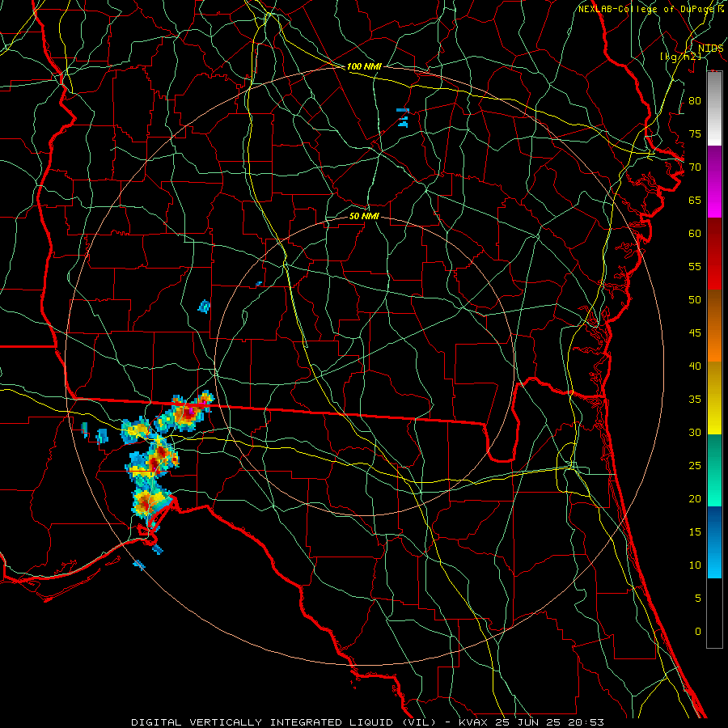Click the "80" value on the color scale
Image resolution: width=728 pixels, height=728 pixels.
point(695,101)
